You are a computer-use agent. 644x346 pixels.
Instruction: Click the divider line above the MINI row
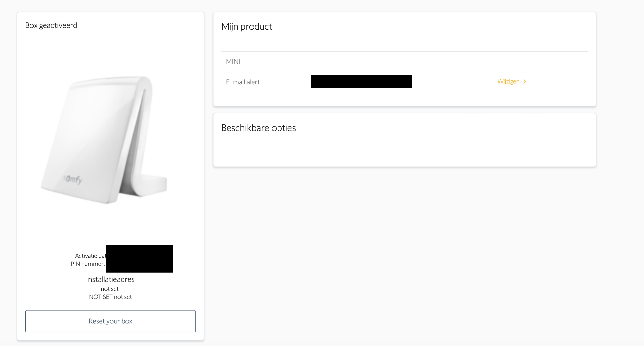coord(404,51)
